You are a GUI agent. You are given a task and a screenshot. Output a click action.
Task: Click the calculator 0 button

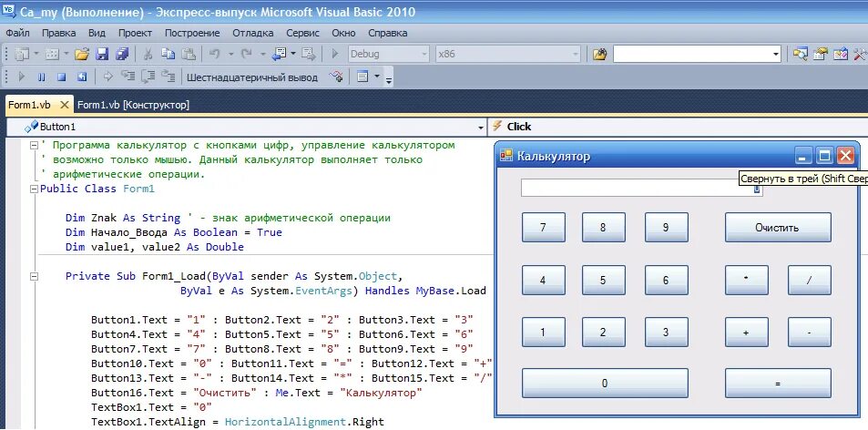[605, 383]
